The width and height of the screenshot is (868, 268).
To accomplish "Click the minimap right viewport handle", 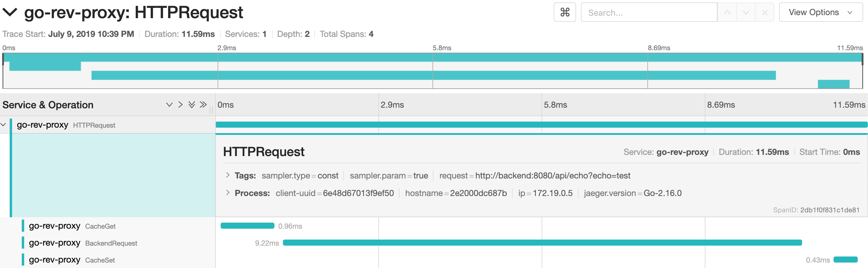I will [862, 59].
